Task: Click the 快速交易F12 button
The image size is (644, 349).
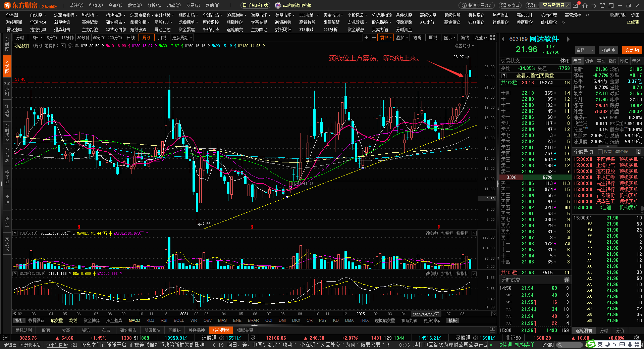Action: (x=476, y=5)
